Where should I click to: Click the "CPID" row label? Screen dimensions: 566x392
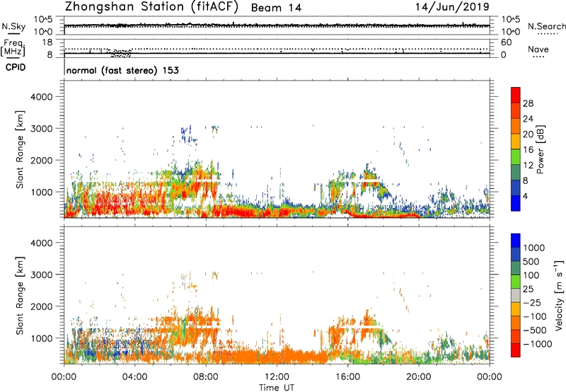[16, 67]
